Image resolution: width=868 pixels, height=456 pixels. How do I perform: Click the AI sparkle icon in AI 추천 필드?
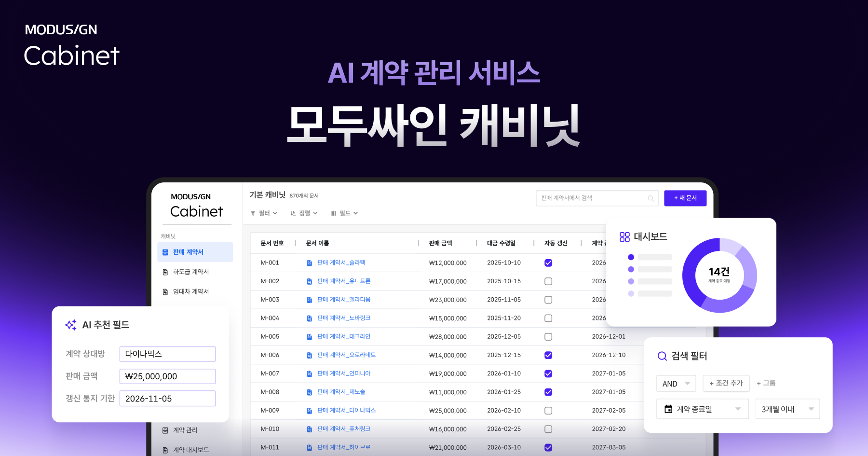click(x=70, y=324)
